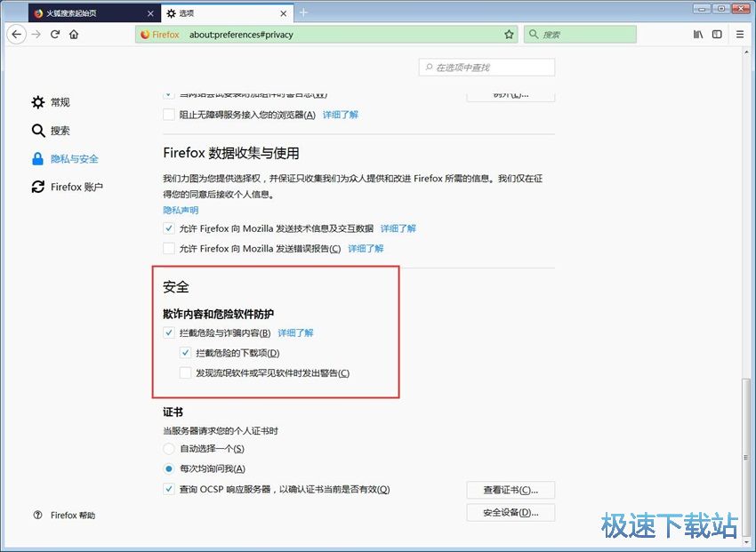Open the home page via house icon

pyautogui.click(x=74, y=34)
